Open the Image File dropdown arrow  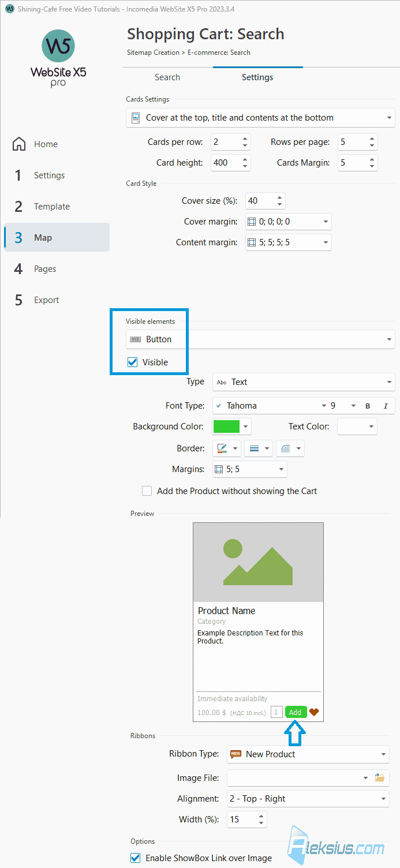(x=365, y=778)
